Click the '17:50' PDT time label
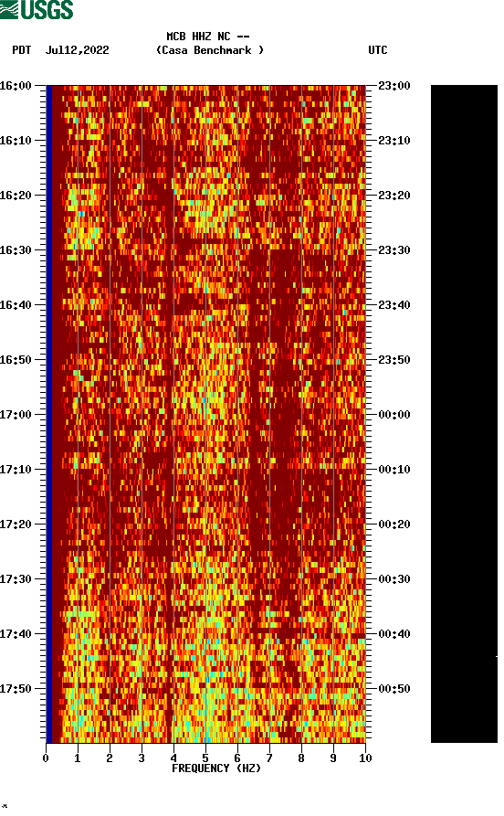The width and height of the screenshot is (504, 816). pos(16,688)
